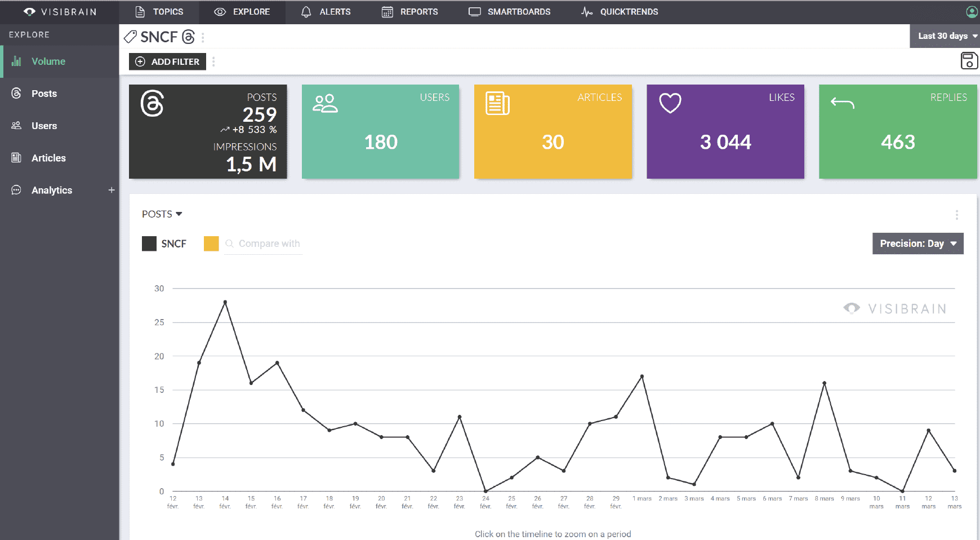Click the yellow compare color swatch
The height and width of the screenshot is (540, 980).
point(211,244)
